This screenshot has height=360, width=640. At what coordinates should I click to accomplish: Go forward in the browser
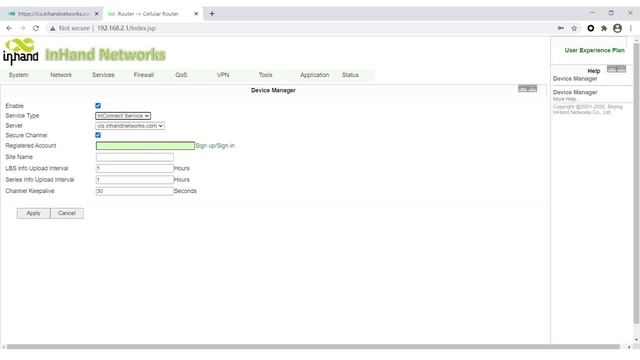point(22,28)
